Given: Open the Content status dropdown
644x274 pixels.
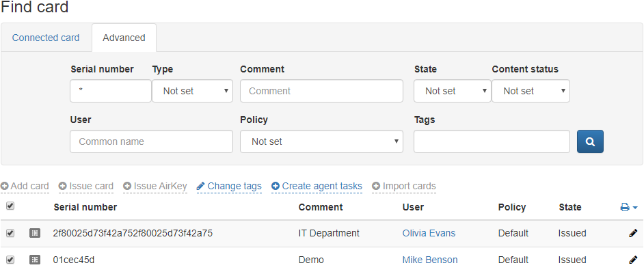Looking at the screenshot, I should [531, 91].
